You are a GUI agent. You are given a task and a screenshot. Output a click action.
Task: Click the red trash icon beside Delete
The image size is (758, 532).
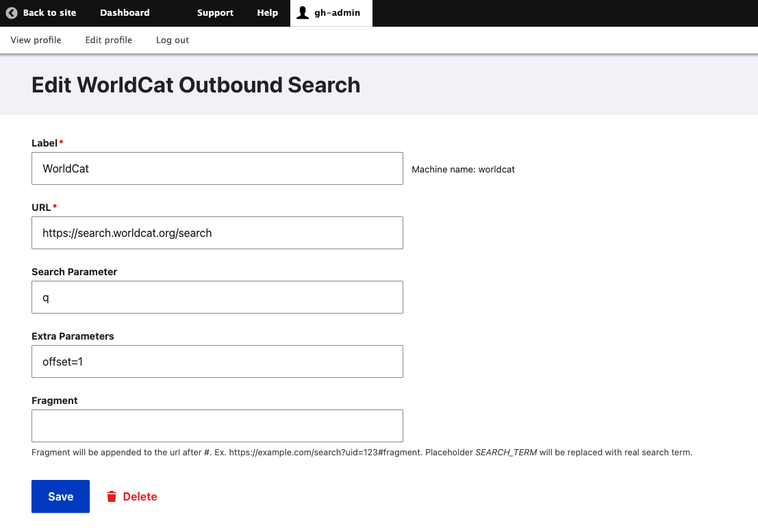pos(112,496)
